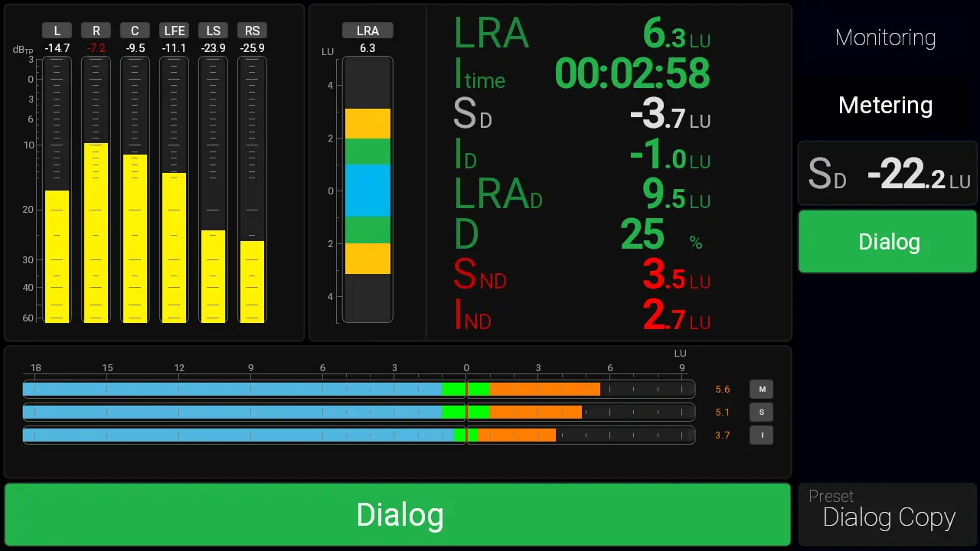This screenshot has width=980, height=551.
Task: Click the momentary loudness horizontal bar
Action: tap(358, 389)
